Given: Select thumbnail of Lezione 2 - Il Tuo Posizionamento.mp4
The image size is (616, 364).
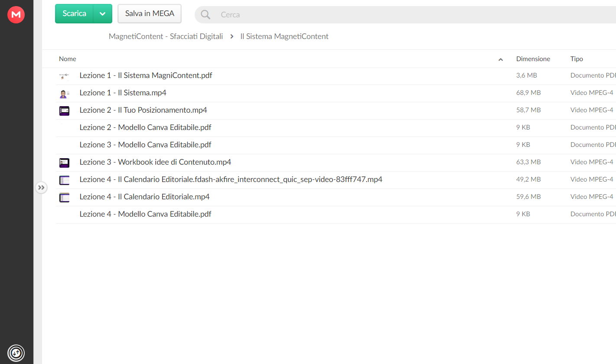Looking at the screenshot, I should tap(64, 110).
